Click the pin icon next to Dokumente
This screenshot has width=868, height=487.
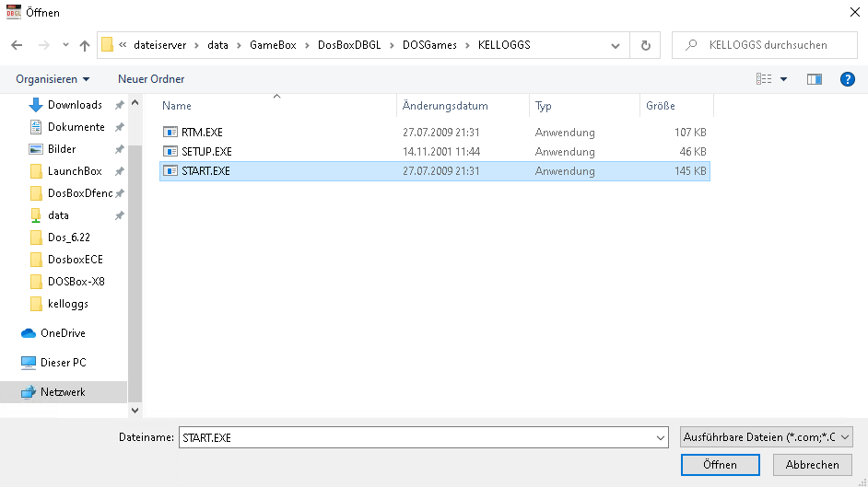tap(119, 127)
